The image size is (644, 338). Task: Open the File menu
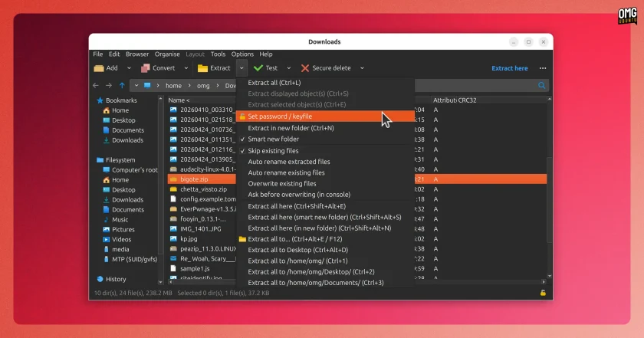tap(98, 54)
